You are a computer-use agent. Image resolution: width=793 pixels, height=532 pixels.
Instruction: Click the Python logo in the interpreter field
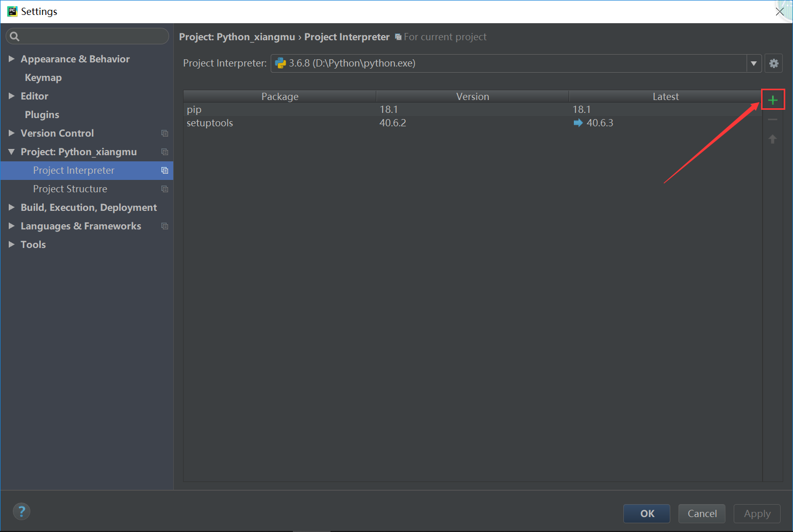pyautogui.click(x=280, y=63)
